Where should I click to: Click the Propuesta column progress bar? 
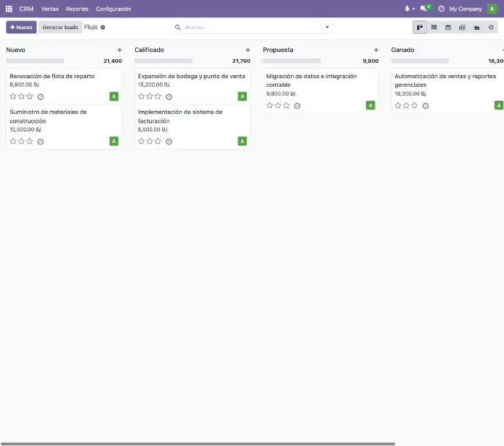[x=291, y=61]
